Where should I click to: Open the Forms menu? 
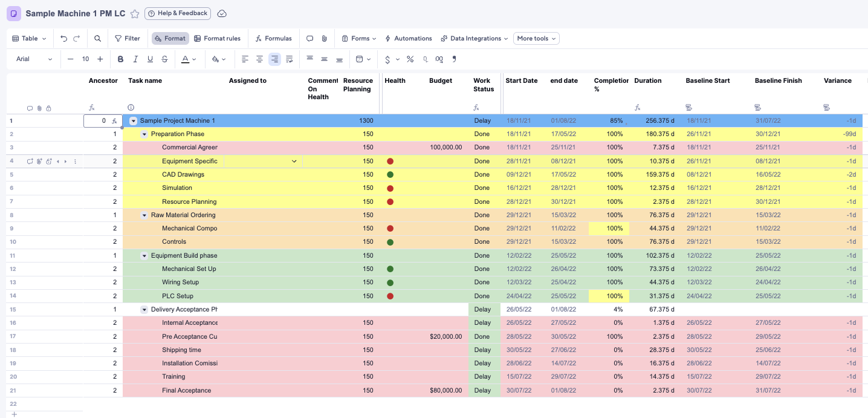pyautogui.click(x=359, y=39)
